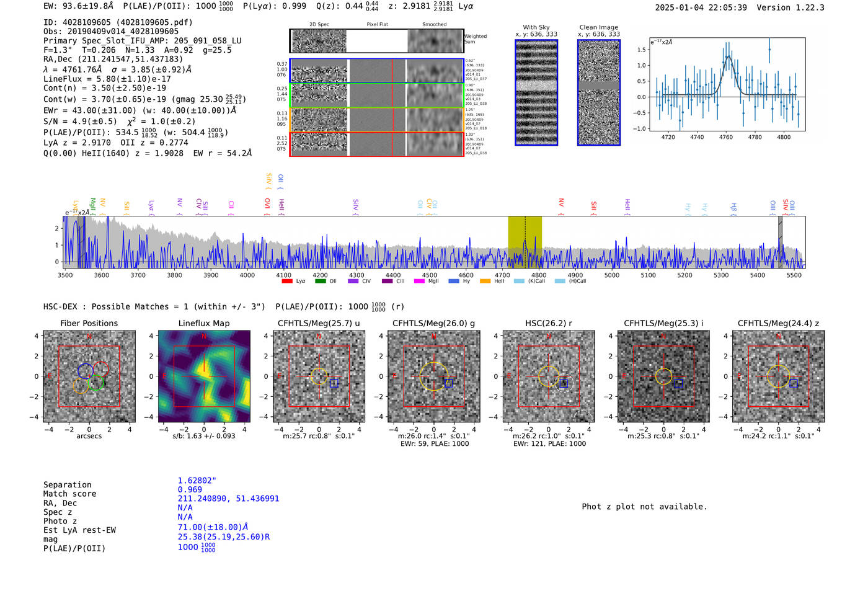868x591 pixels.
Task: Open the CFHTLS/Meg(26.0) g image
Action: pyautogui.click(x=434, y=376)
